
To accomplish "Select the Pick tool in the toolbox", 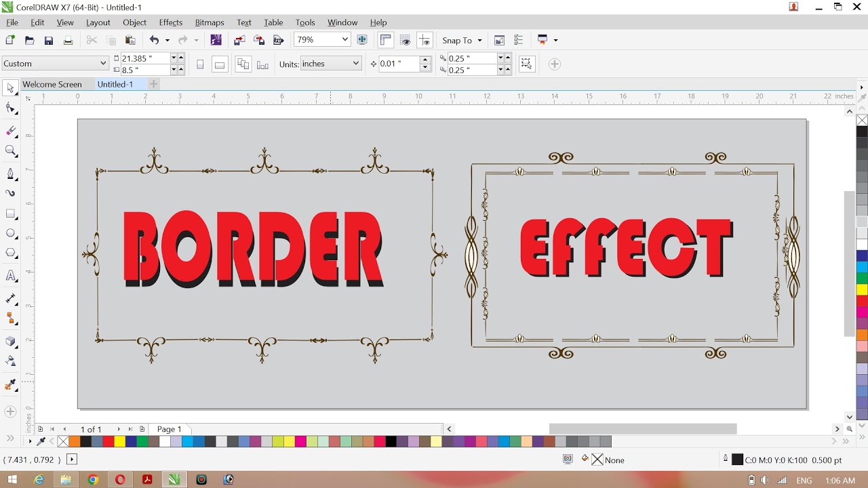I will pyautogui.click(x=11, y=89).
